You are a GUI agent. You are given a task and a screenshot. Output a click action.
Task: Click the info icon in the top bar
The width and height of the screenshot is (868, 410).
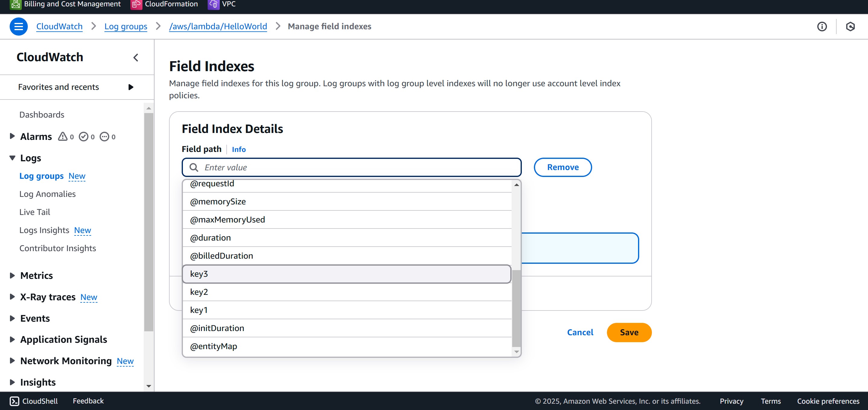click(x=822, y=27)
